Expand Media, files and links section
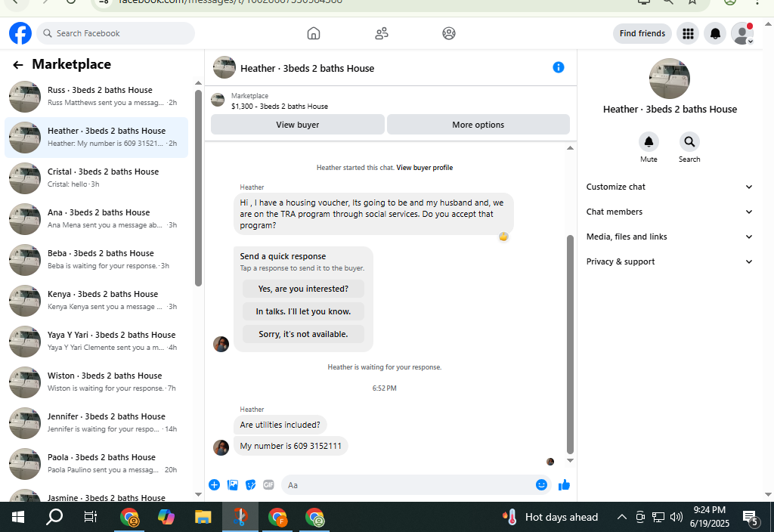 pyautogui.click(x=670, y=237)
